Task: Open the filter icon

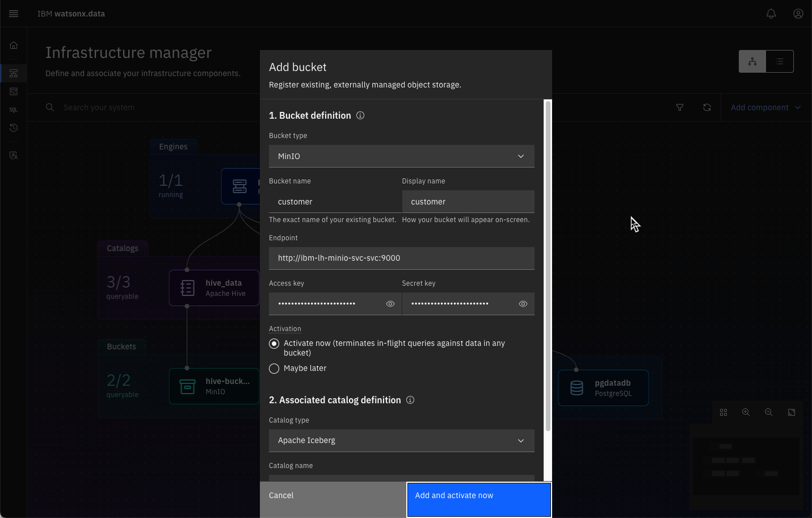Action: pyautogui.click(x=680, y=107)
